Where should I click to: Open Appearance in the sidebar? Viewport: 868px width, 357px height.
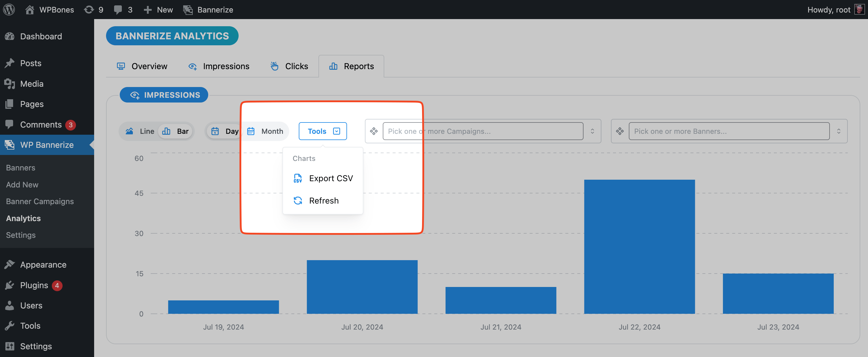[47, 265]
